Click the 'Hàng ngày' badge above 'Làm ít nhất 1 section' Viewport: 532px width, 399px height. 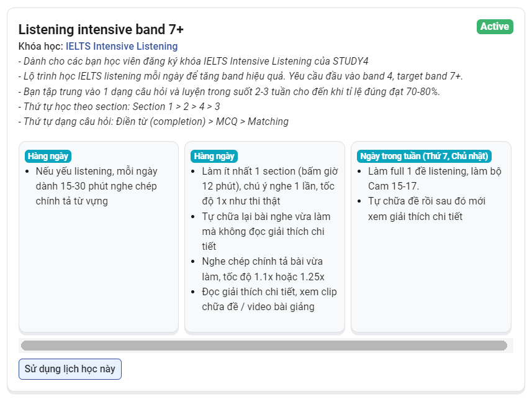[x=214, y=156]
